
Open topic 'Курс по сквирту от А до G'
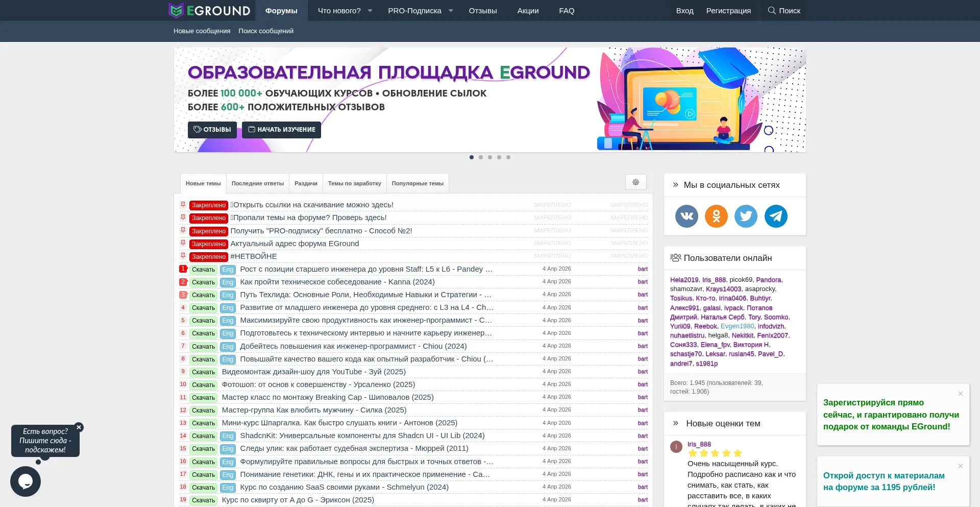tap(298, 500)
